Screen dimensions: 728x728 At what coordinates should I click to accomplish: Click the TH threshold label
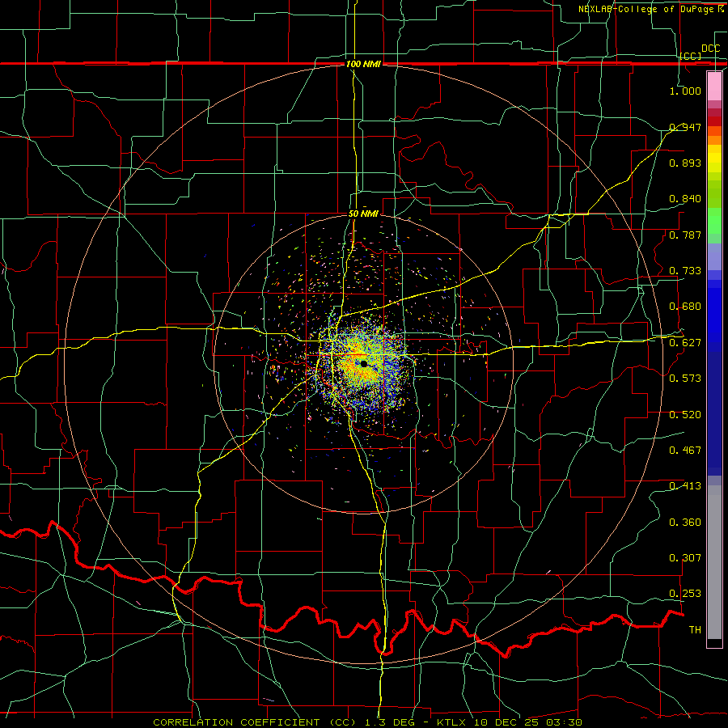pyautogui.click(x=695, y=630)
